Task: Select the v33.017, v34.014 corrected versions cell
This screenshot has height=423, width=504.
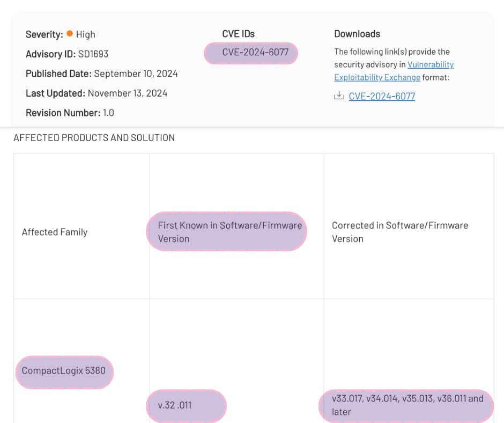Action: pos(406,405)
